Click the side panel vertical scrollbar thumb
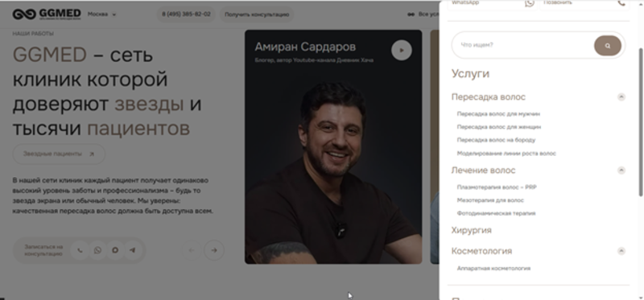This screenshot has width=644, height=300. (x=641, y=121)
